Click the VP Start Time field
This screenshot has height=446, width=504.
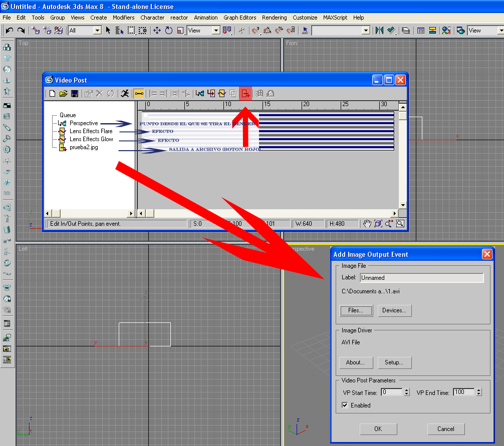point(392,392)
